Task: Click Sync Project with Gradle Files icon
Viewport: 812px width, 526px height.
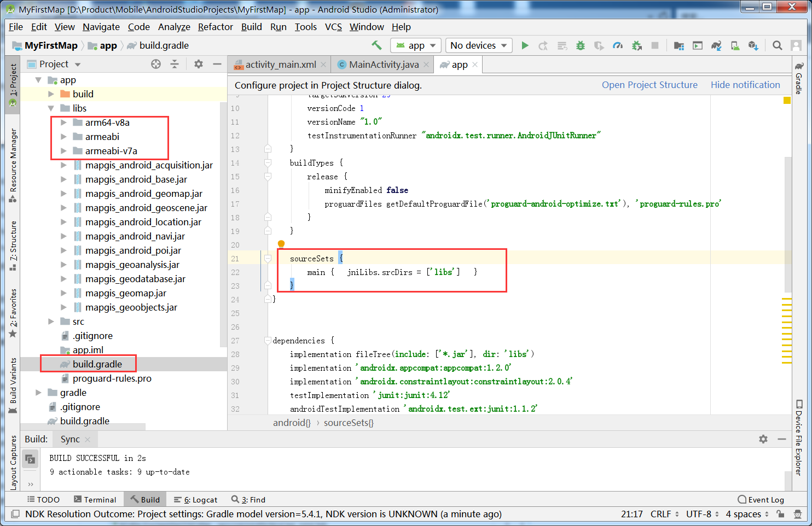Action: (x=716, y=45)
